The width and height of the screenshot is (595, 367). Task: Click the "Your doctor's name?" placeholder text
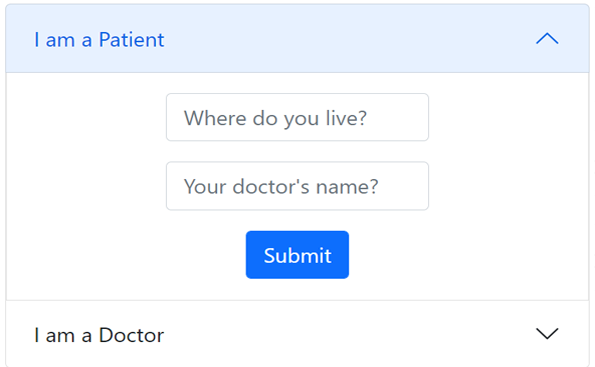(x=281, y=187)
